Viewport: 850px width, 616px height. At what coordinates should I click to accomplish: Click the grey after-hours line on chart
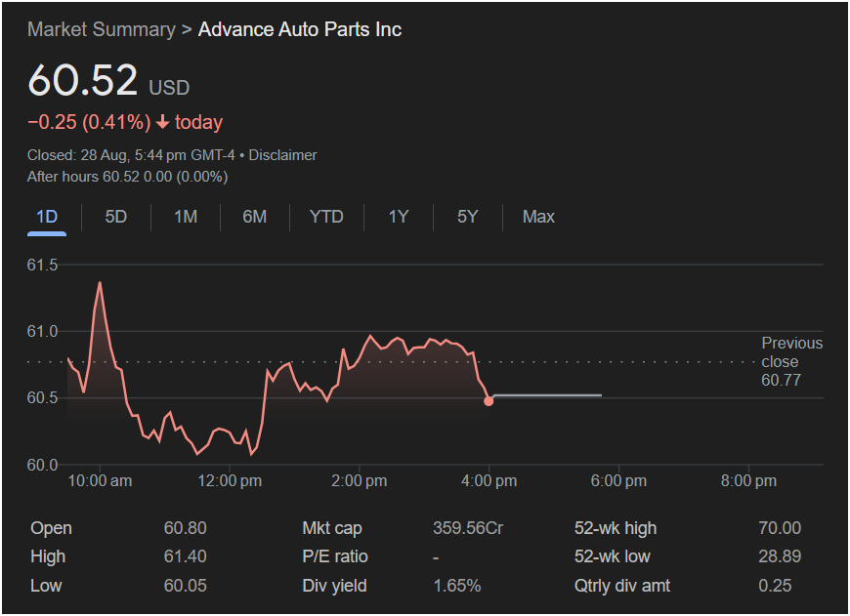[547, 395]
